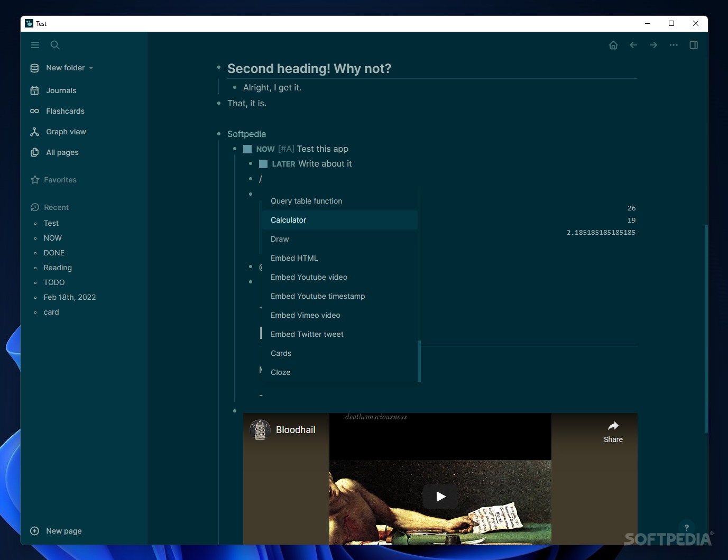Open recent page DONE
728x560 pixels.
click(x=54, y=253)
